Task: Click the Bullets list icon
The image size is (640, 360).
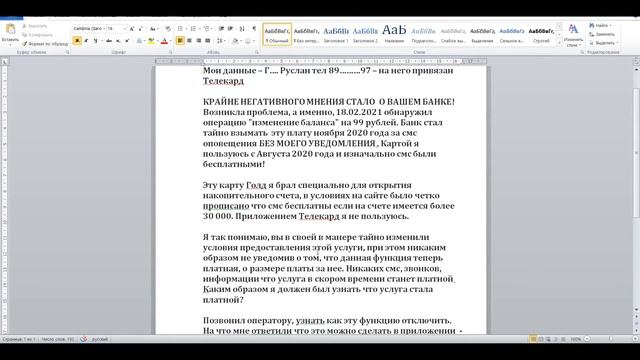Action: 180,29
